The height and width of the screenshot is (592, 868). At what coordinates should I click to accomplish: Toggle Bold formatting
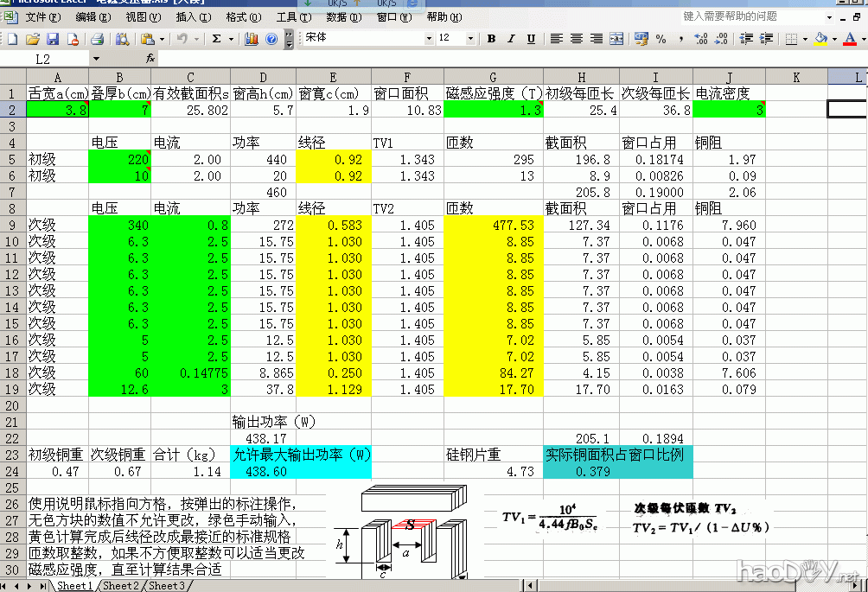click(491, 39)
